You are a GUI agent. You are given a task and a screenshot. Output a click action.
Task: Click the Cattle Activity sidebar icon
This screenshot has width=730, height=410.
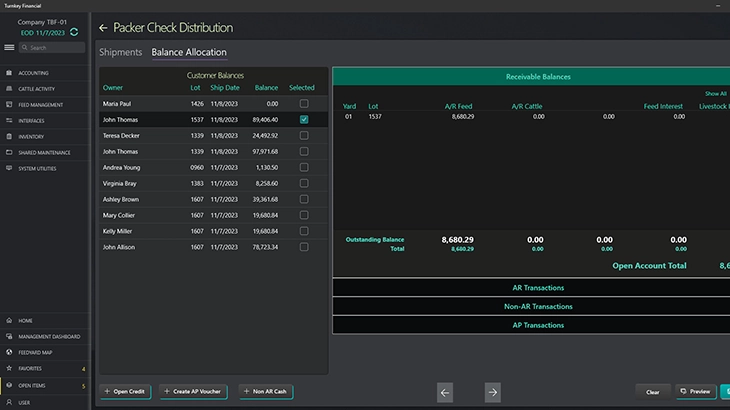click(x=9, y=88)
